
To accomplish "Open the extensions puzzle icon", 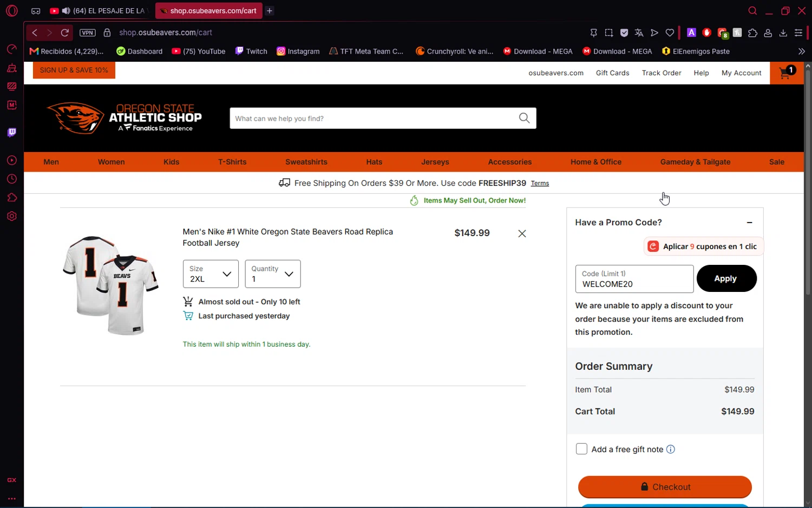I will [x=752, y=33].
